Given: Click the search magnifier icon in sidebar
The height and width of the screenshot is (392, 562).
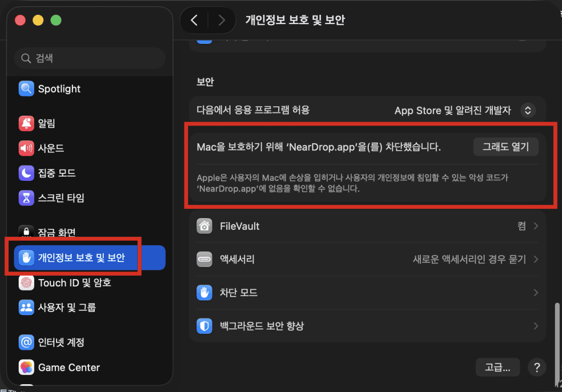Looking at the screenshot, I should click(x=26, y=58).
